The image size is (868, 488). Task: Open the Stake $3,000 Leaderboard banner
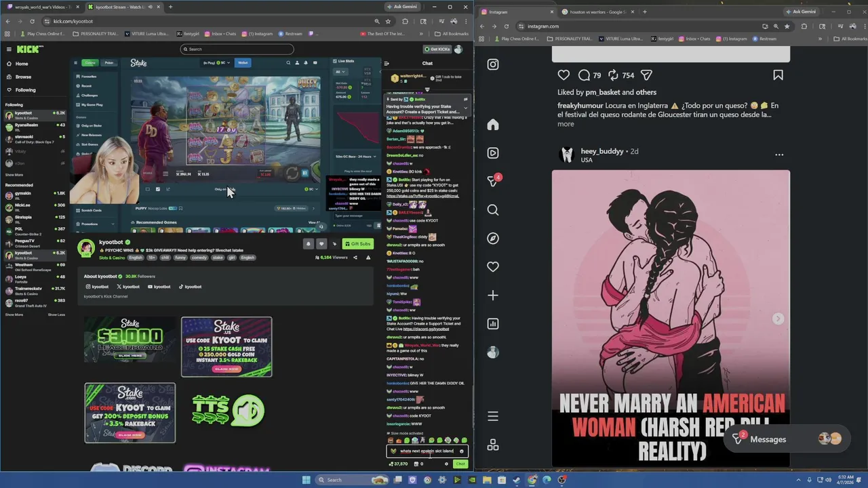coord(130,340)
